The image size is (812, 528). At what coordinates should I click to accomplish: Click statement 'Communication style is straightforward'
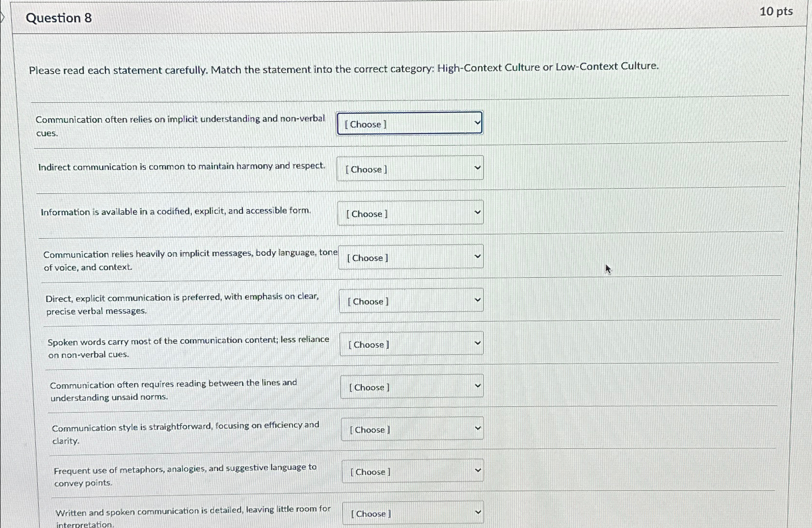coord(186,433)
